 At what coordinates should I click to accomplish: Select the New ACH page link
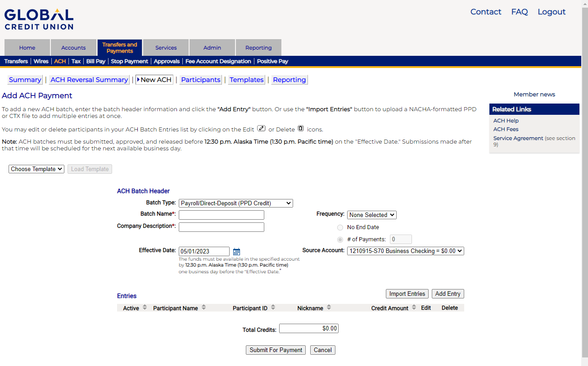[x=154, y=80]
